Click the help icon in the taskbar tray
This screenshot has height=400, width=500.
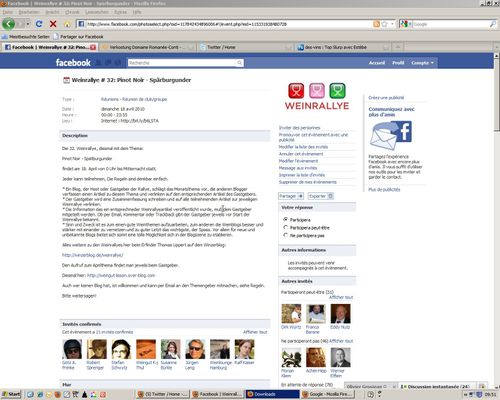[370, 394]
